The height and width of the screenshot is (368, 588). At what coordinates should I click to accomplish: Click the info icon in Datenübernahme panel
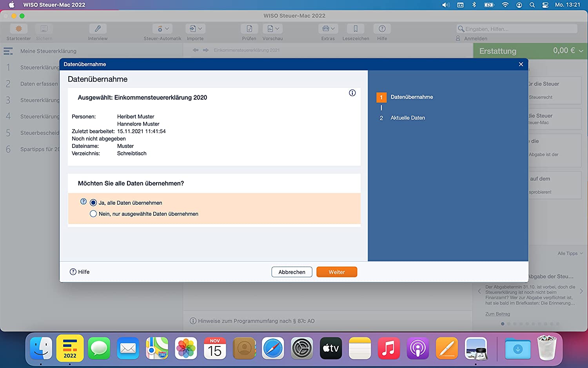(x=352, y=93)
